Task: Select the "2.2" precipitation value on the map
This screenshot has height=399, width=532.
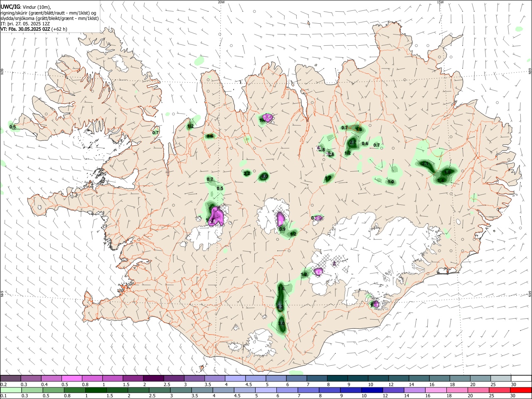Action: point(246,173)
